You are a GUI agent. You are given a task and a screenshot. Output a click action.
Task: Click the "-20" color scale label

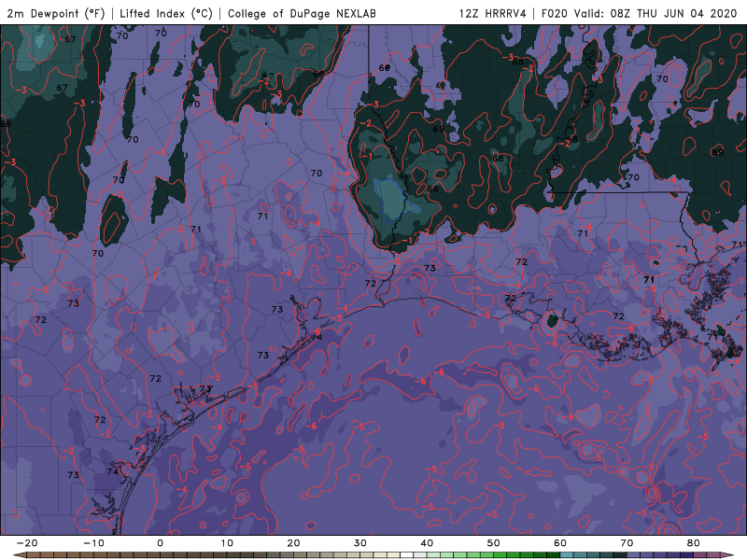[27, 543]
